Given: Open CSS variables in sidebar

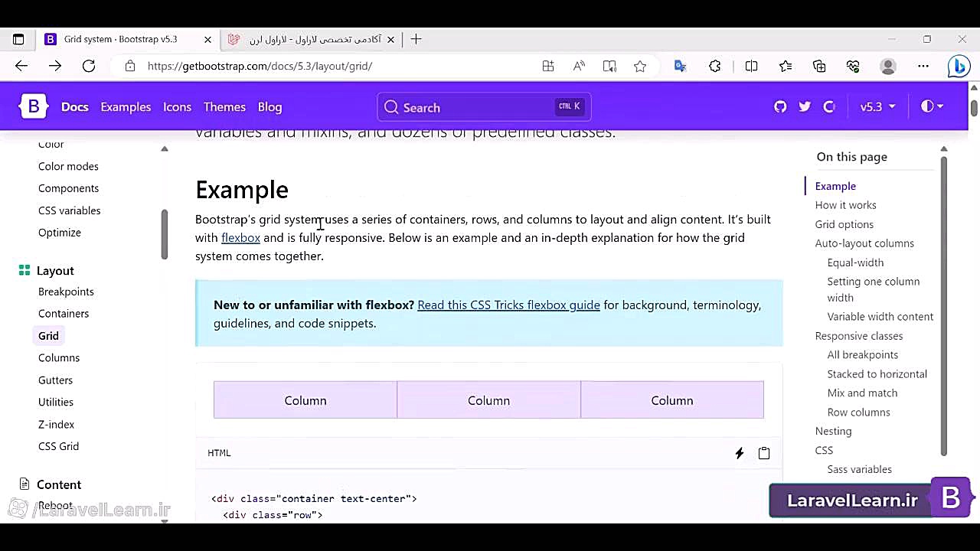Looking at the screenshot, I should coord(70,210).
